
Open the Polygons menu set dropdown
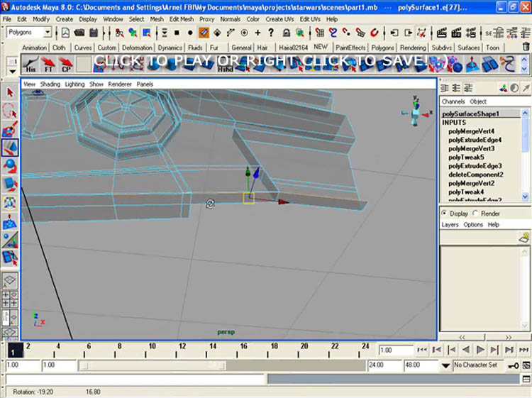(29, 33)
